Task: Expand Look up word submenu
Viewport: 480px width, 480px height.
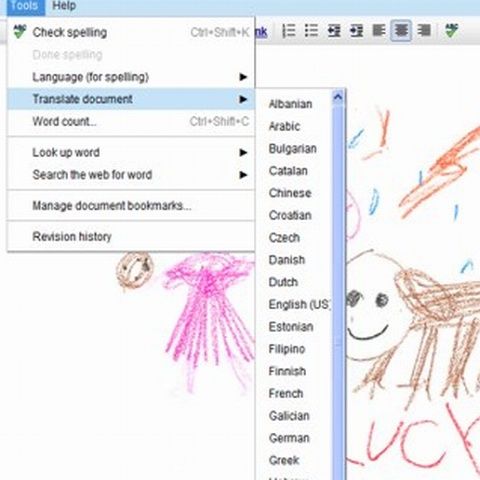Action: 131,152
